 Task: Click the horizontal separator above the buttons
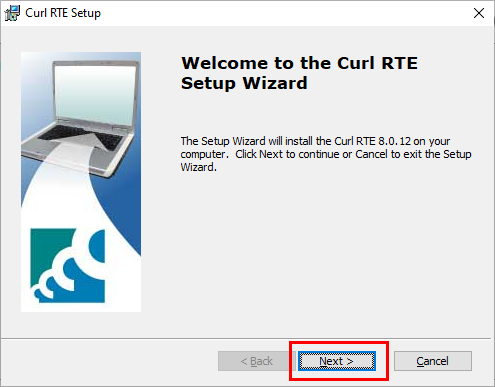pyautogui.click(x=246, y=339)
